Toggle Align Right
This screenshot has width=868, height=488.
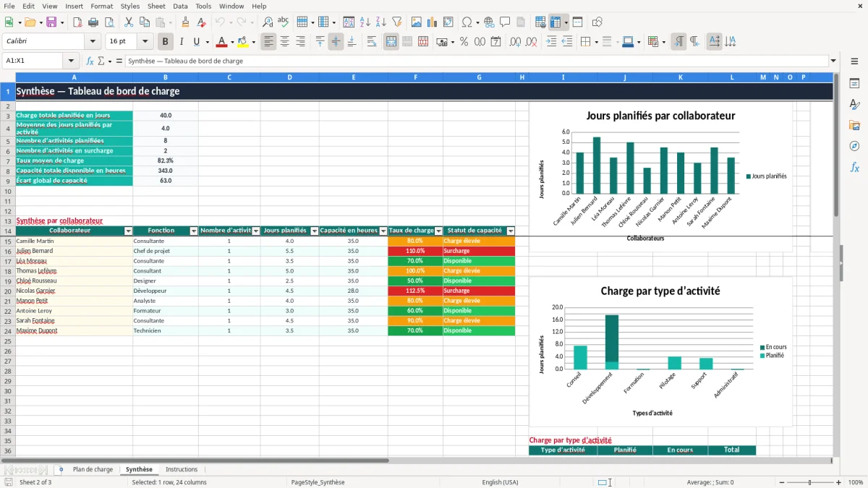pyautogui.click(x=300, y=42)
